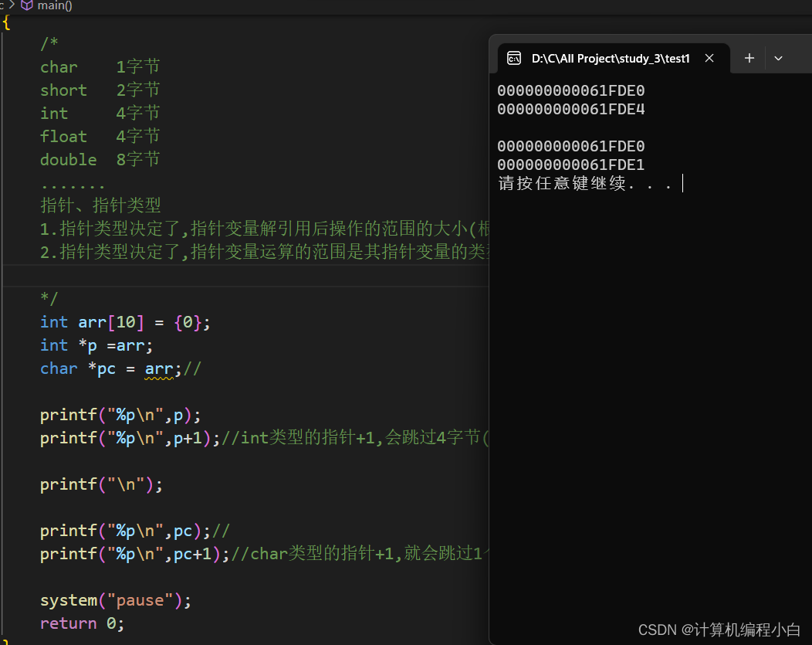
Task: Click first output line 000000000061FDE0
Action: click(x=570, y=90)
